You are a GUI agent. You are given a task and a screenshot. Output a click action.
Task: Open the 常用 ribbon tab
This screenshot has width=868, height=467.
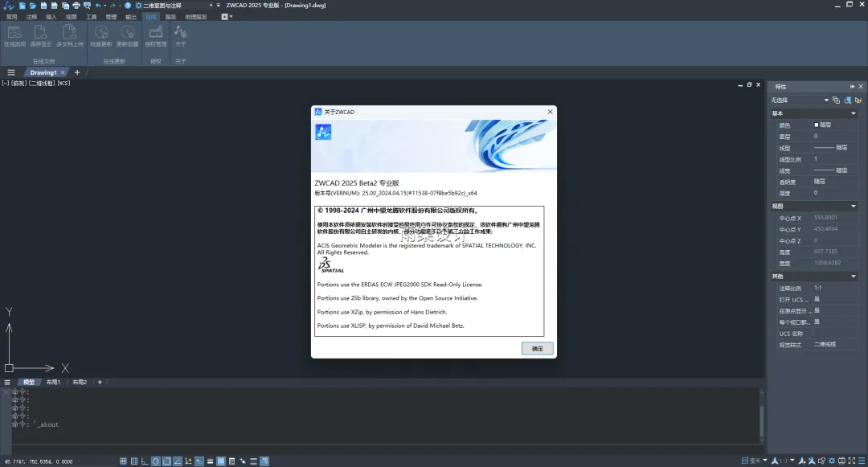tap(11, 17)
